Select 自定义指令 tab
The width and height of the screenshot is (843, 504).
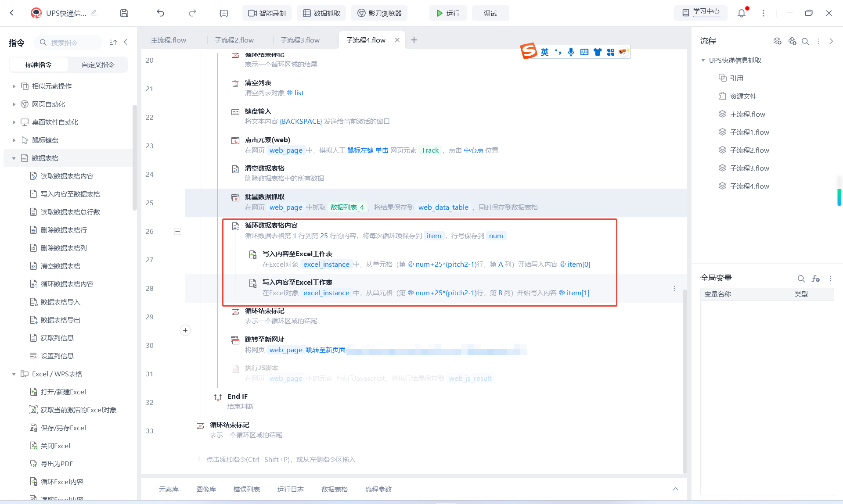point(98,64)
